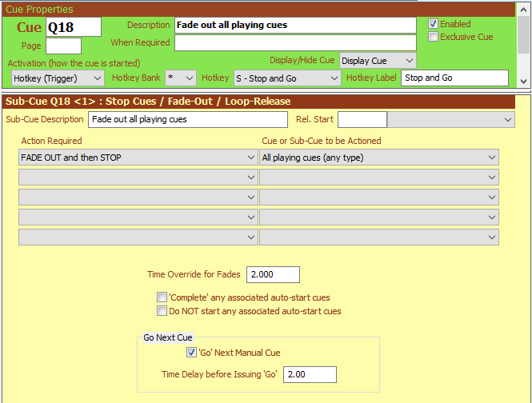Viewport: 532px width, 403px height.
Task: Expand the Hotkey Bank dropdown
Action: point(179,78)
